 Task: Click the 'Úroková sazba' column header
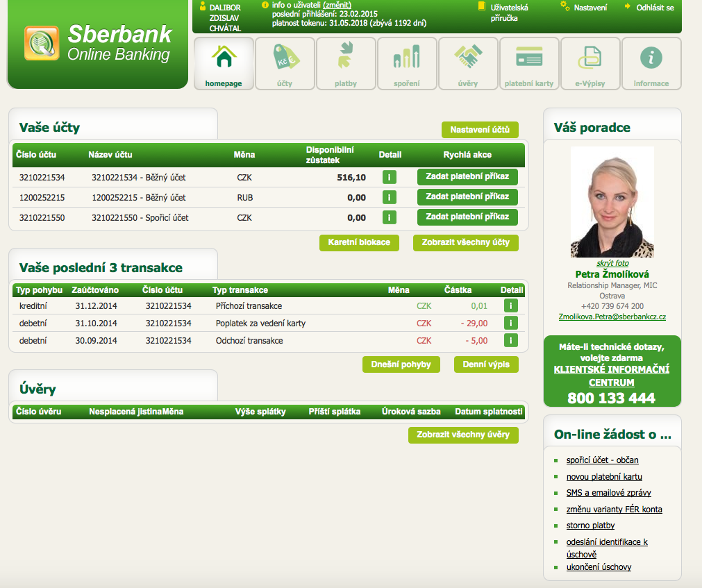coord(411,412)
